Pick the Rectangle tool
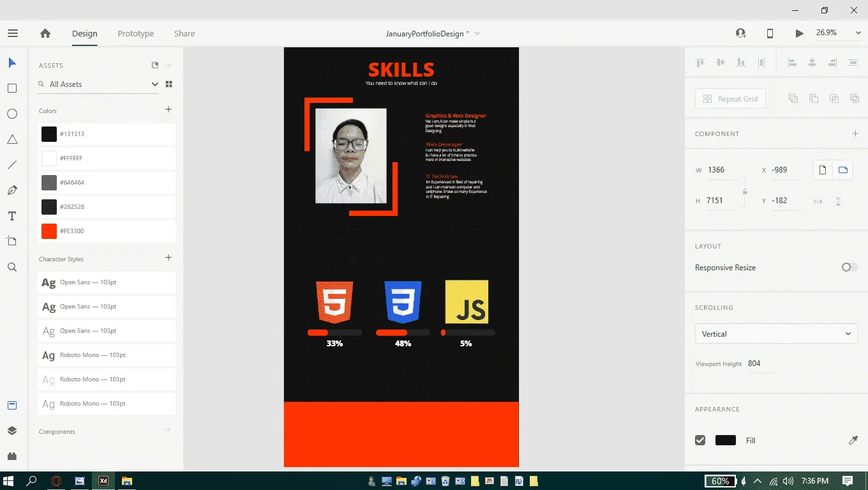The width and height of the screenshot is (868, 490). click(x=12, y=88)
